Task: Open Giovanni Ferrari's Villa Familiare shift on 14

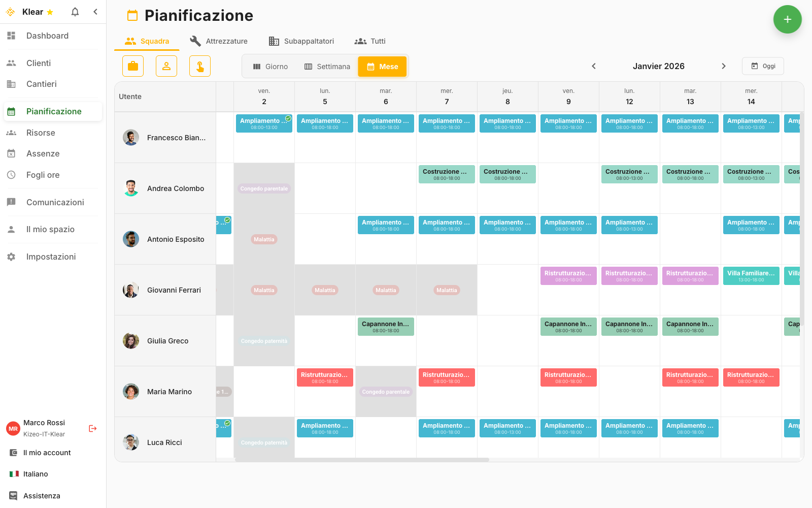Action: (x=751, y=276)
